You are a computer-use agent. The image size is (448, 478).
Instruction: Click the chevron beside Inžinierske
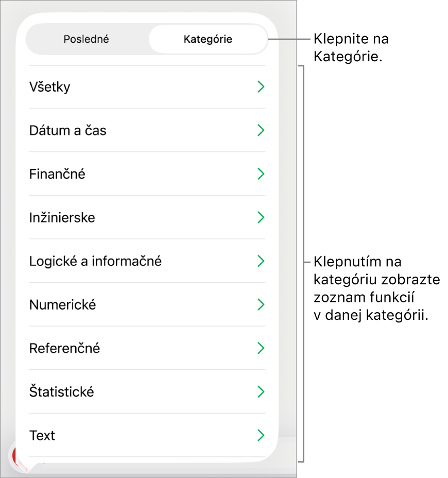(261, 217)
